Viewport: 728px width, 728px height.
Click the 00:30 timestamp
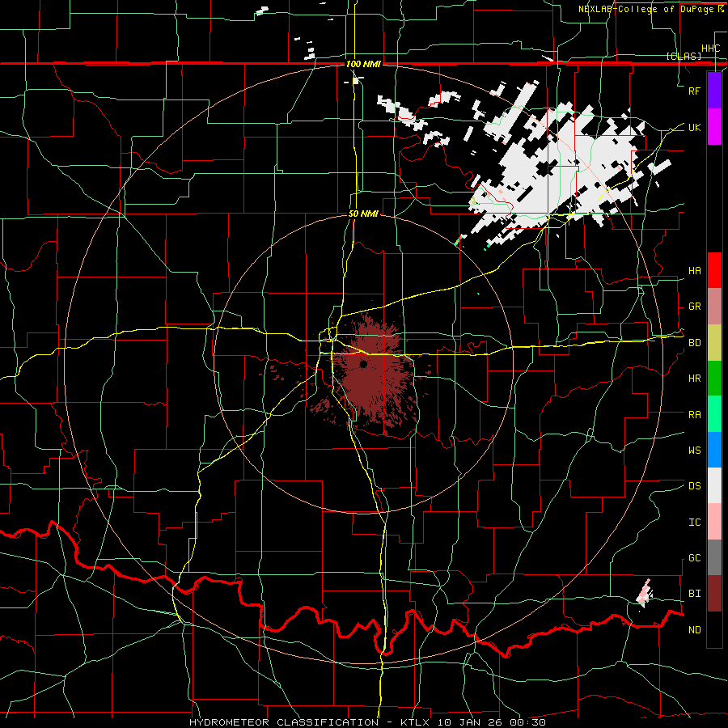(x=527, y=722)
